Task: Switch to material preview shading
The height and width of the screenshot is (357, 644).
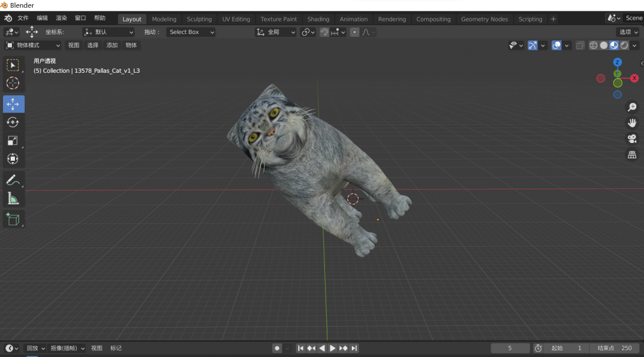Action: pos(614,45)
